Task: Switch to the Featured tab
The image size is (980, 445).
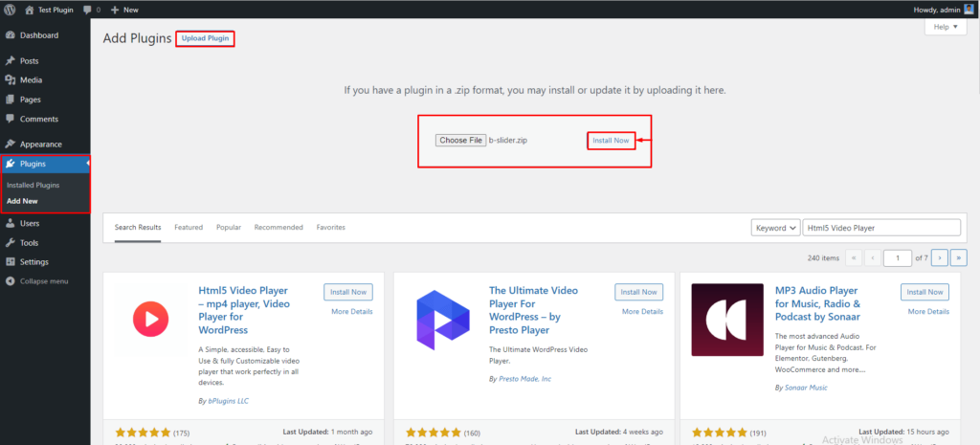Action: [189, 228]
